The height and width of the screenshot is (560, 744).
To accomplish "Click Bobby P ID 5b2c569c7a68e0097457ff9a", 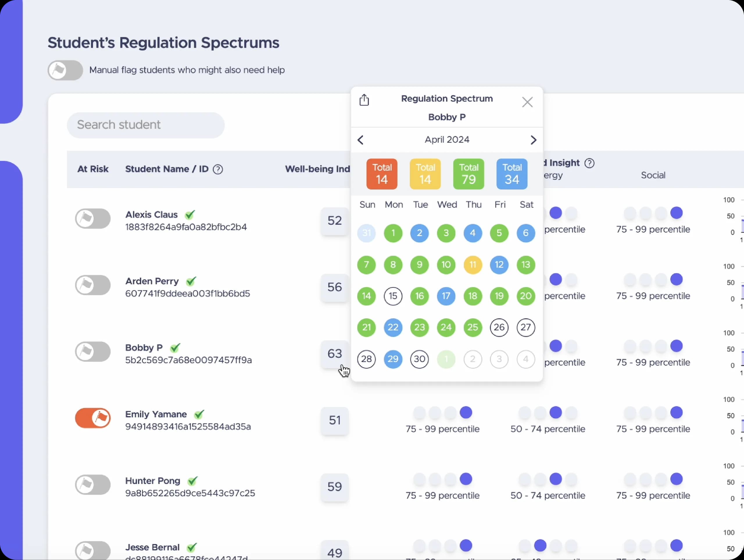I will pyautogui.click(x=188, y=360).
